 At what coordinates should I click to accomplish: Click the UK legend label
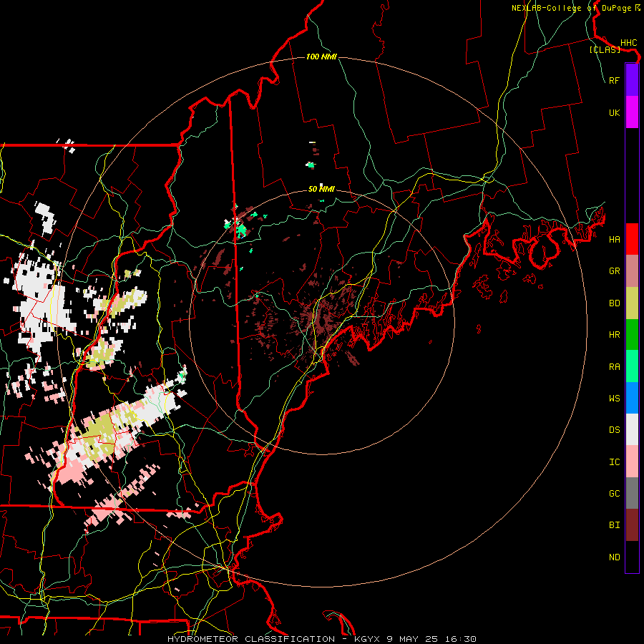[615, 112]
